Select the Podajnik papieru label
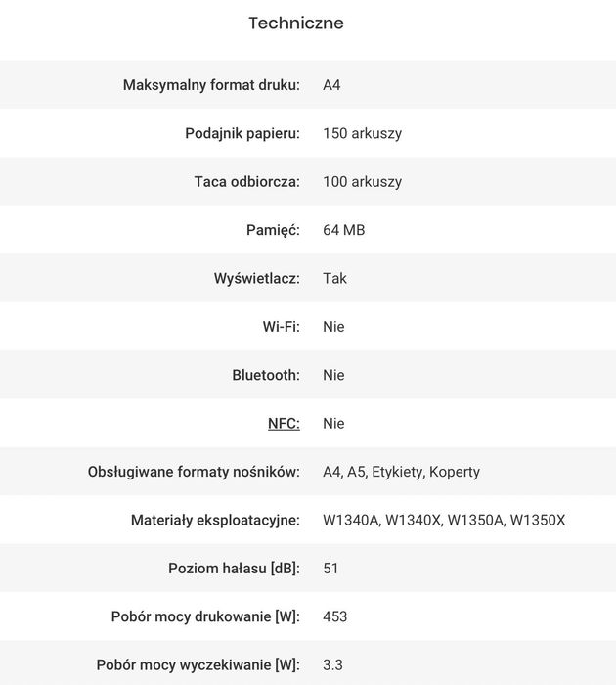The image size is (616, 685). point(242,133)
